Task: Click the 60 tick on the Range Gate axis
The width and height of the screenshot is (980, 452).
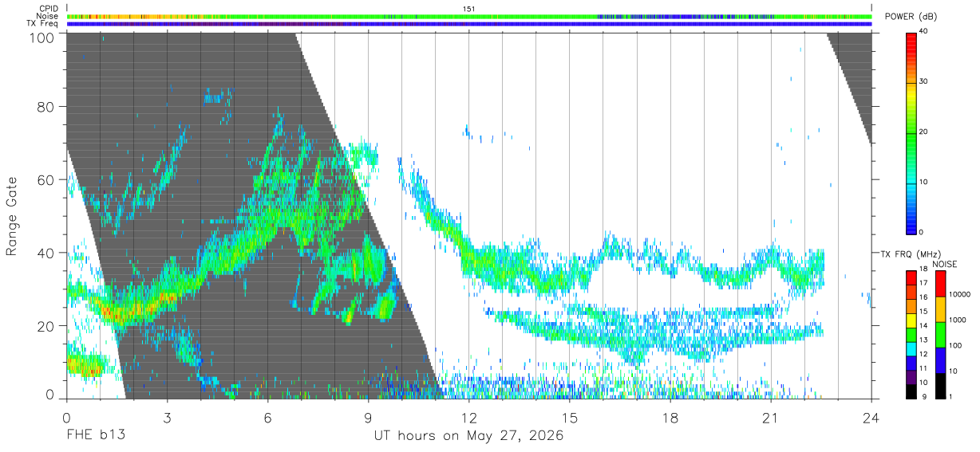Action: coord(46,179)
